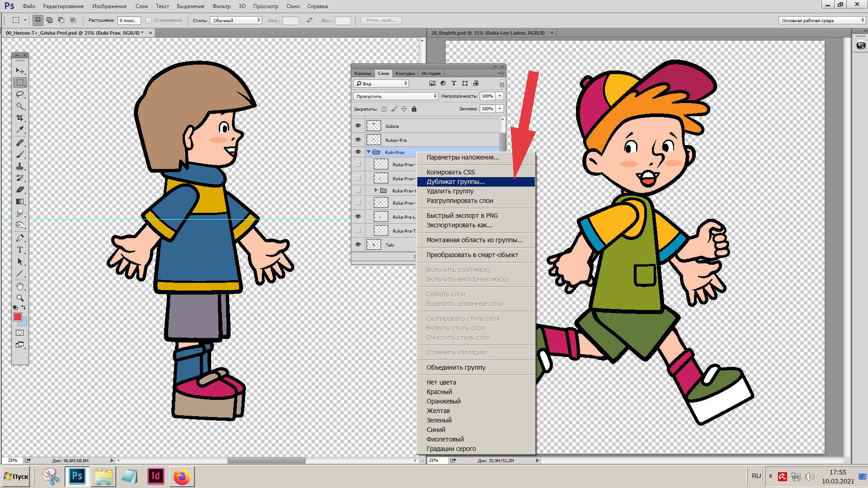Select the Zoom tool
The image size is (868, 488).
point(20,298)
